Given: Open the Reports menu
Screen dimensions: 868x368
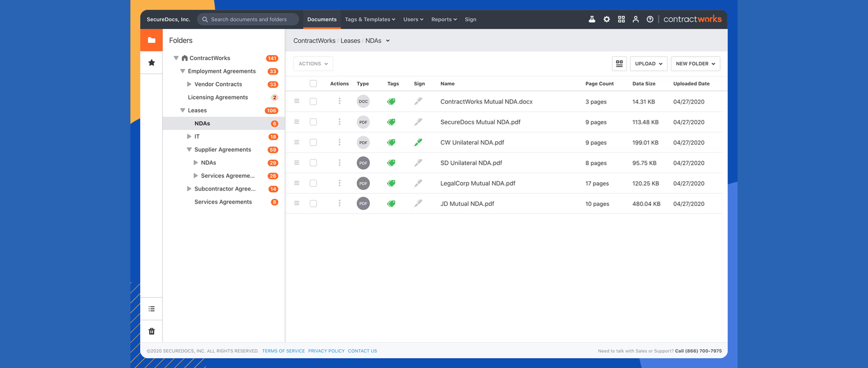Looking at the screenshot, I should [x=444, y=19].
